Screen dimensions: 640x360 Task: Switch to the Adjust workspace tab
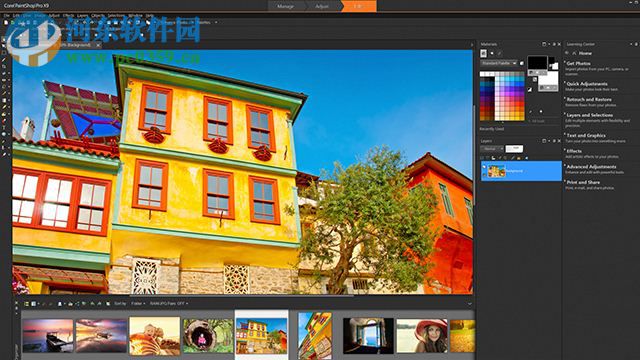(x=322, y=6)
